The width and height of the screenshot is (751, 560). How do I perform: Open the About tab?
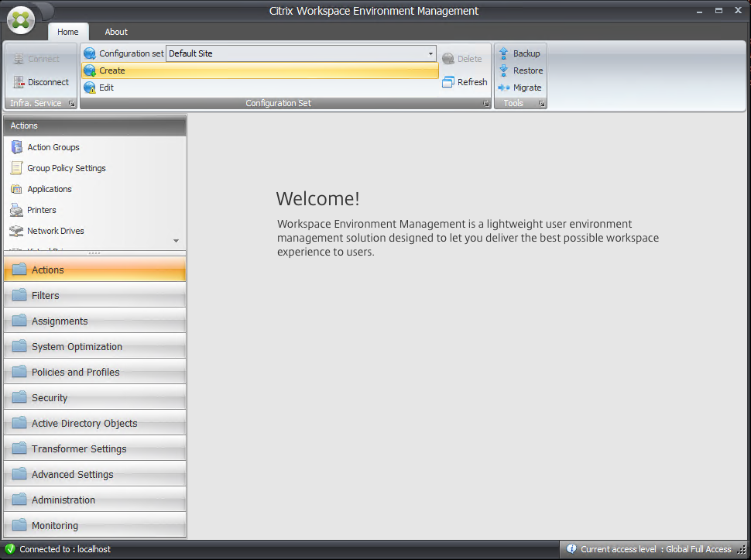point(115,32)
